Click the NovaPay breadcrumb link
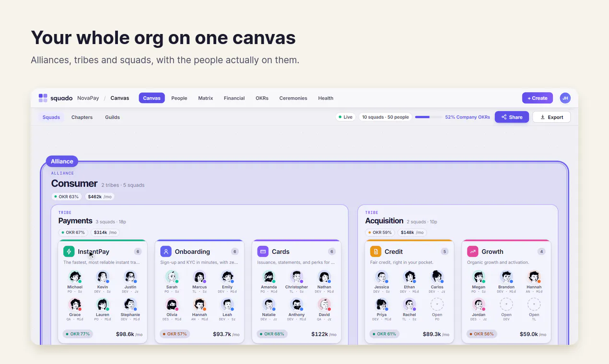This screenshot has width=609, height=364. (x=88, y=98)
